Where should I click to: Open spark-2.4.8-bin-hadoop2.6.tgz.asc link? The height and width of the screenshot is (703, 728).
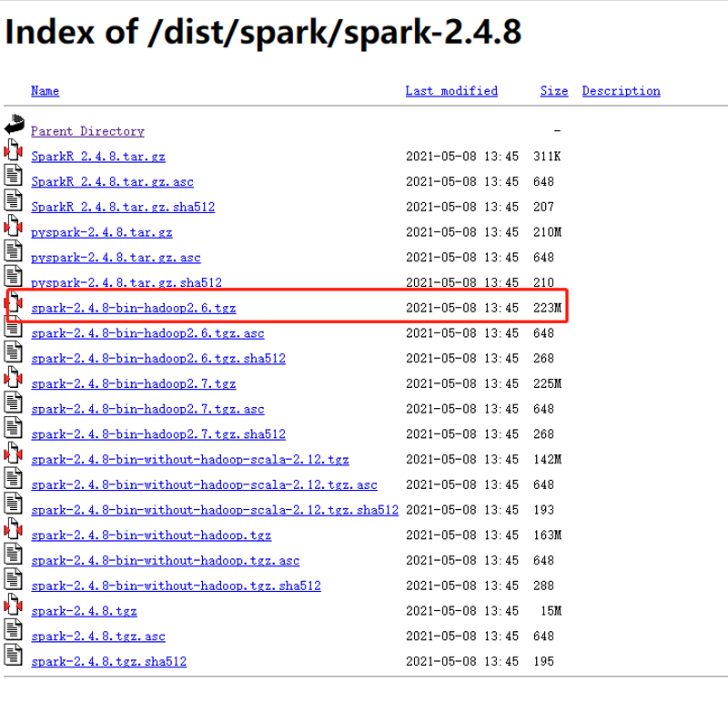pos(147,333)
